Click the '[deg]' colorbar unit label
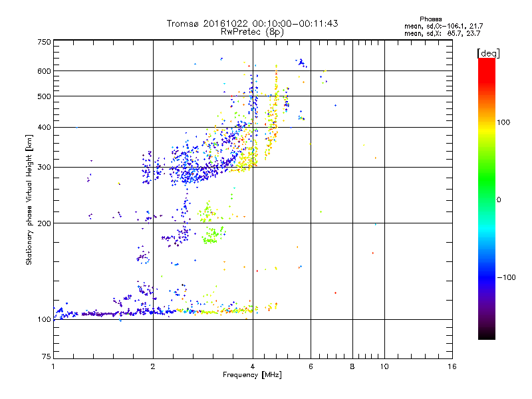The width and height of the screenshot is (532, 399). point(488,53)
